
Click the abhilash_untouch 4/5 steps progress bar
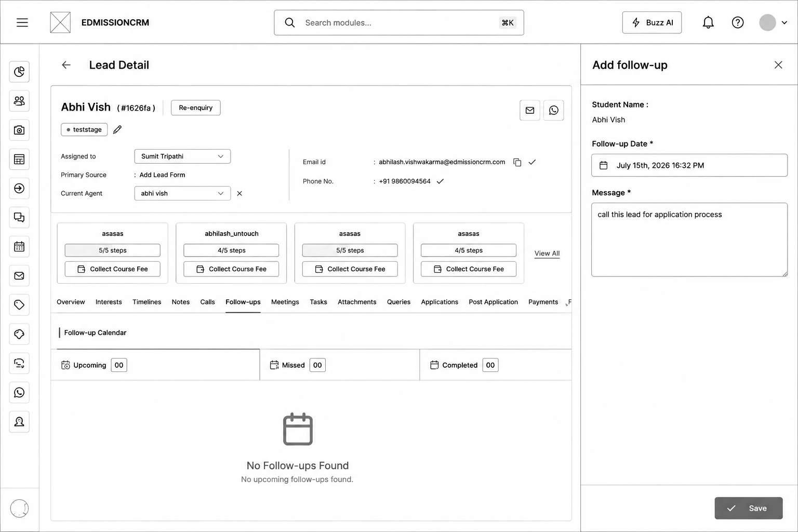point(231,250)
